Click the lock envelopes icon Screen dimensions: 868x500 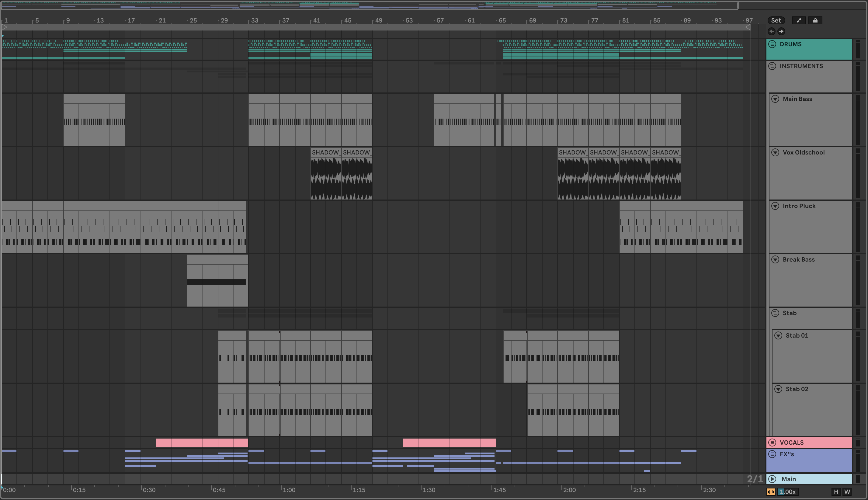(815, 20)
